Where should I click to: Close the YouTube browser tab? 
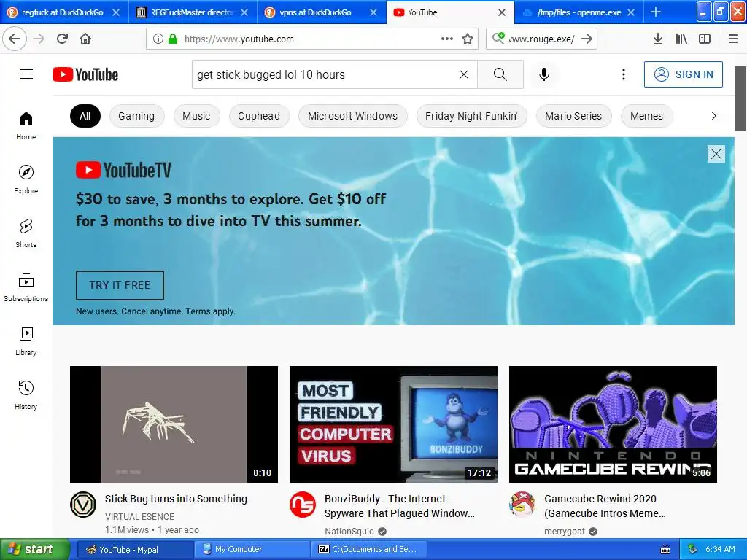(502, 12)
